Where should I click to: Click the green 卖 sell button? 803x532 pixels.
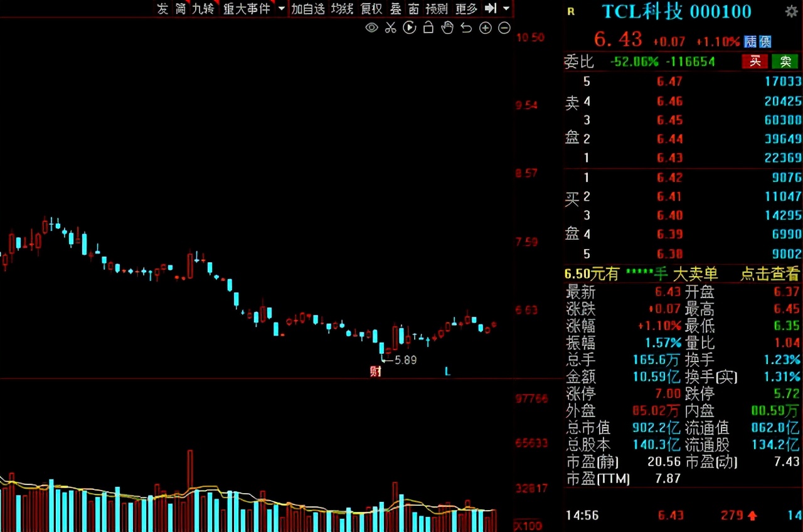point(785,61)
